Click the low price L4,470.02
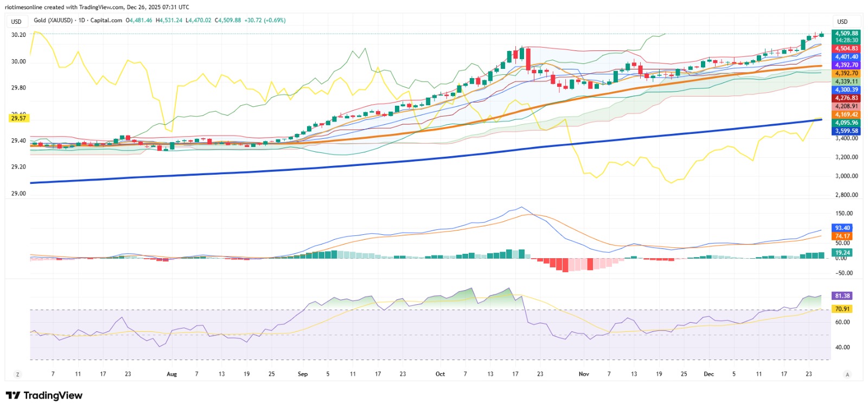The height and width of the screenshot is (410, 868). (199, 21)
